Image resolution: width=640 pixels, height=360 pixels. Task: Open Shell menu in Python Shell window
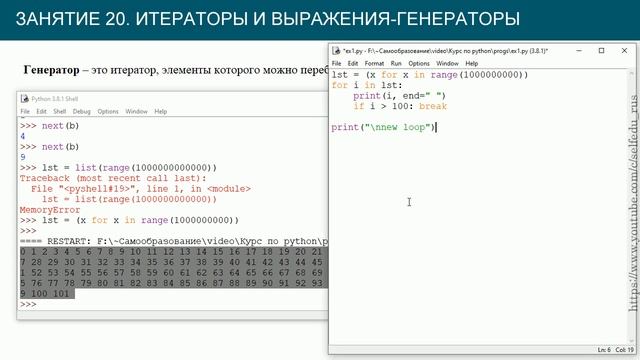(59, 111)
